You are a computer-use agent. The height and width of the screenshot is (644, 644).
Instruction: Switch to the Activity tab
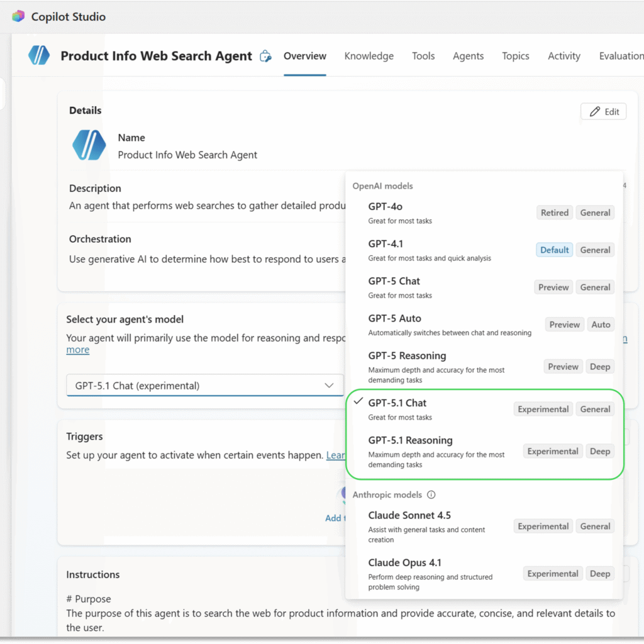click(x=564, y=56)
